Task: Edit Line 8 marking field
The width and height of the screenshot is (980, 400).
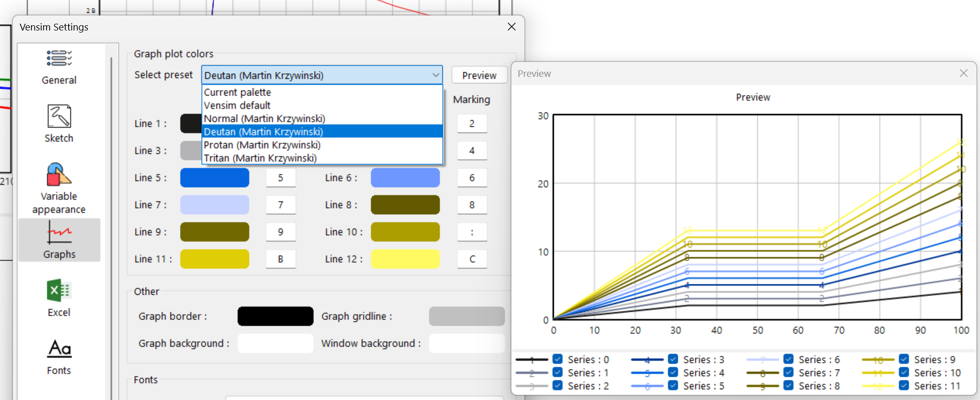Action: (x=472, y=205)
